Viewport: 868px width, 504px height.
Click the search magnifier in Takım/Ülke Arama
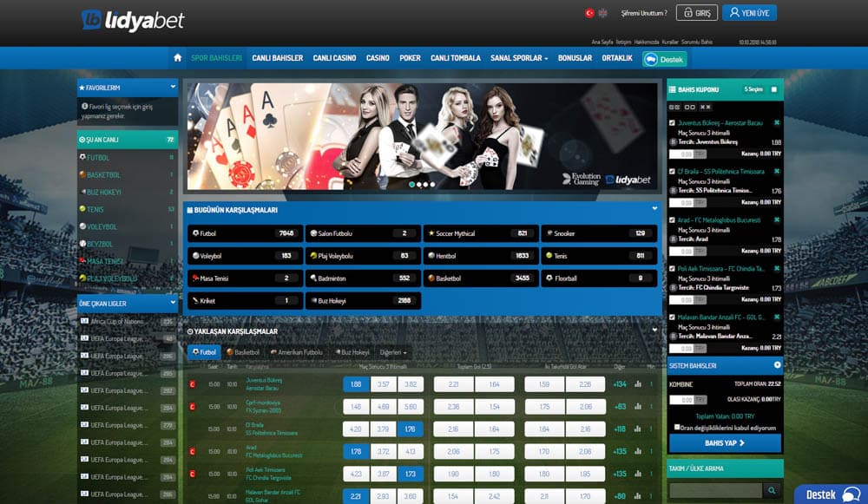pyautogui.click(x=772, y=490)
